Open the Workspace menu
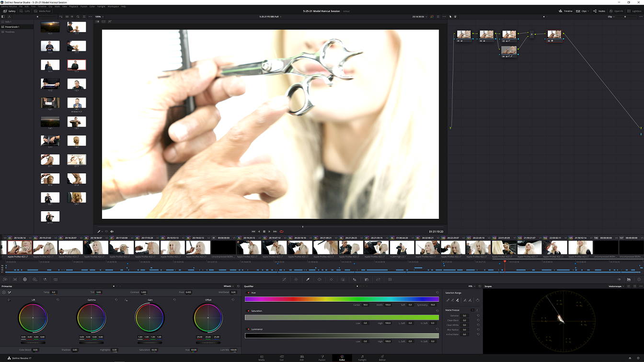 coord(113,6)
